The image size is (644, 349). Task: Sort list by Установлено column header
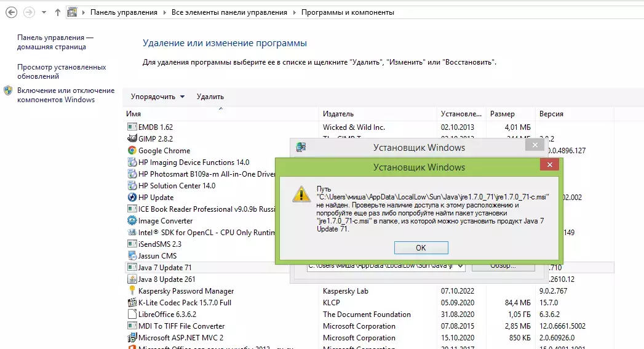point(461,114)
